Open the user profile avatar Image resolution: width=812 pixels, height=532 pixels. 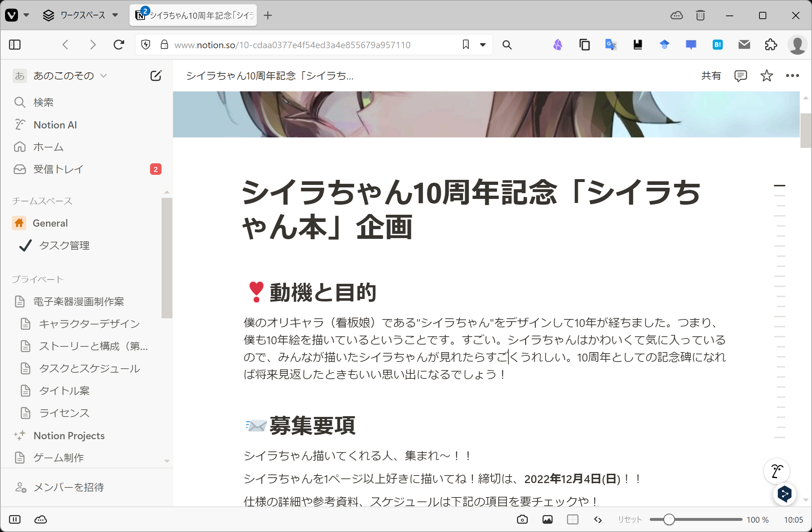tap(797, 45)
